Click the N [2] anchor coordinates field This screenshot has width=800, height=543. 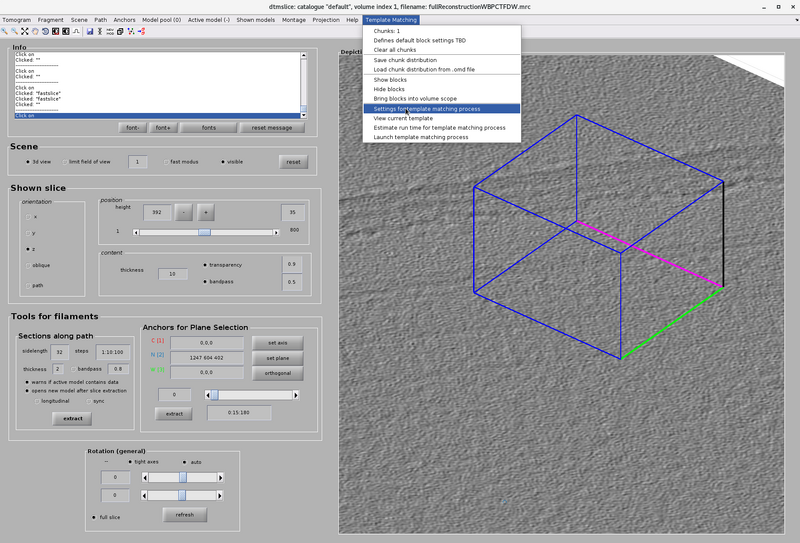coord(207,358)
